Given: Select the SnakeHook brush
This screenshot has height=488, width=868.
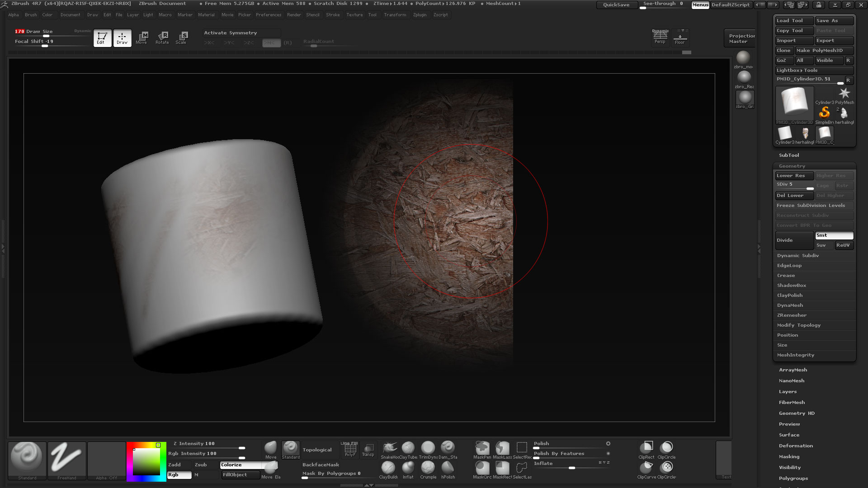Looking at the screenshot, I should pyautogui.click(x=389, y=450).
